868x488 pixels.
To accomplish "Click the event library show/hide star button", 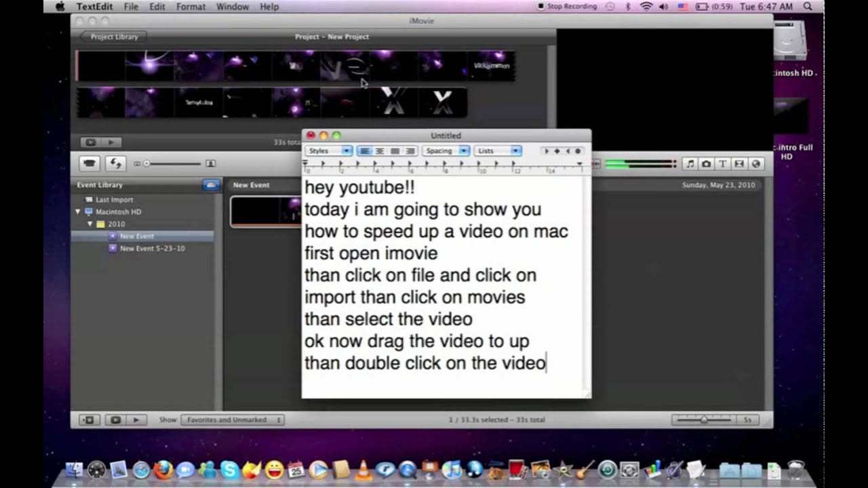I will 88,420.
